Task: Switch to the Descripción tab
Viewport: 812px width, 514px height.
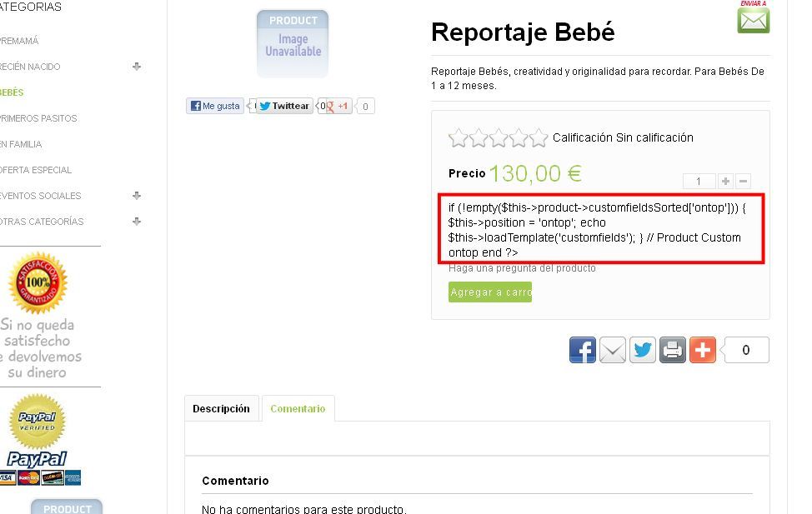Action: tap(221, 408)
